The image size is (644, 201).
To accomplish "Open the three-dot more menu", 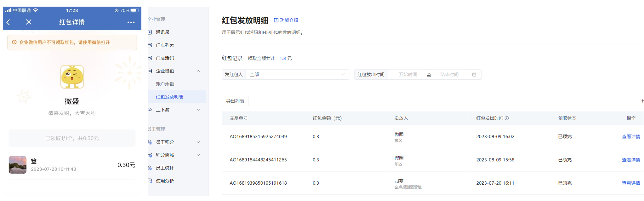I will pos(131,22).
